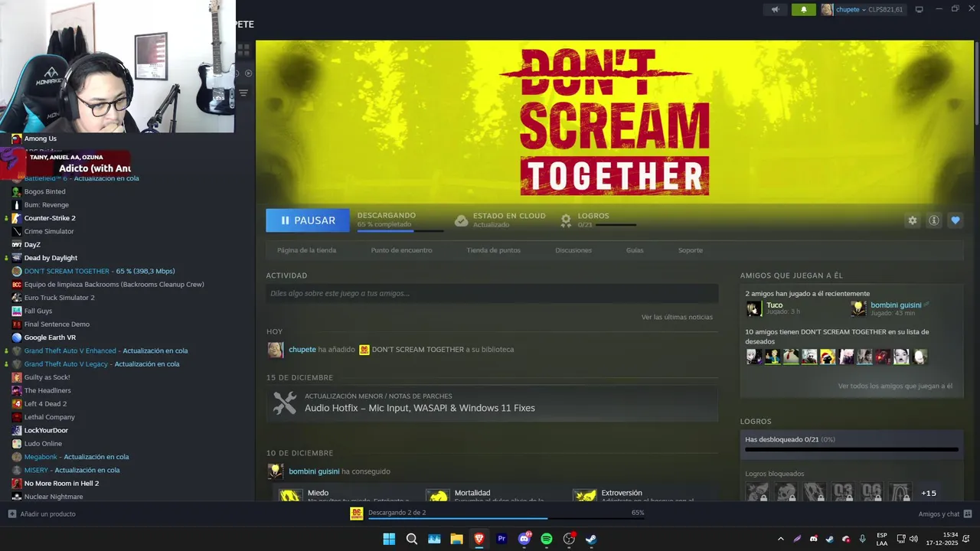
Task: Toggle the favorite heart icon
Action: (x=955, y=220)
